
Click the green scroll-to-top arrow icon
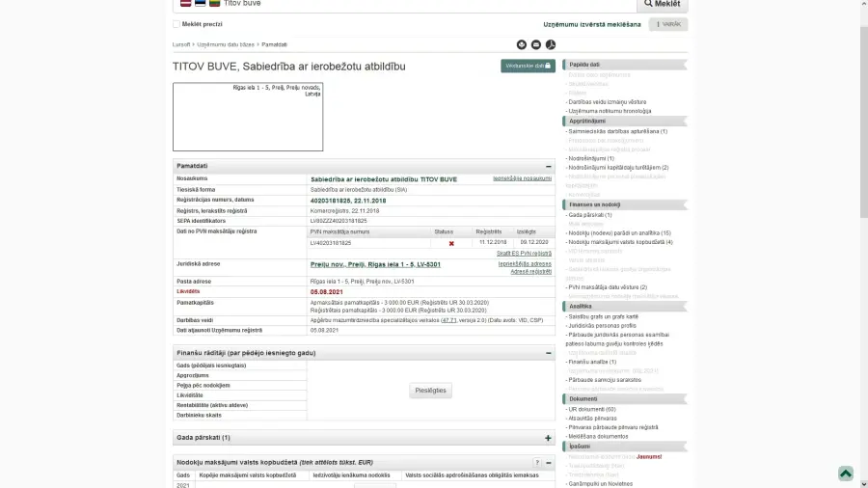tap(845, 474)
